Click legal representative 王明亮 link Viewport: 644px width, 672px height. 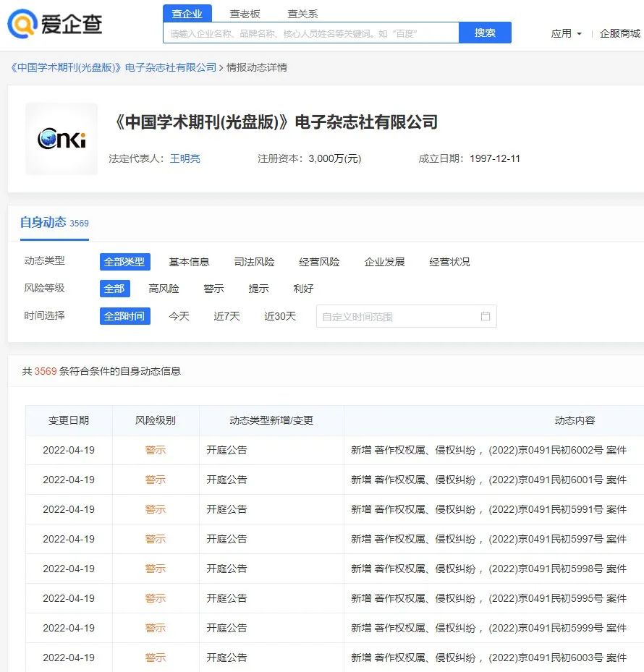click(185, 158)
